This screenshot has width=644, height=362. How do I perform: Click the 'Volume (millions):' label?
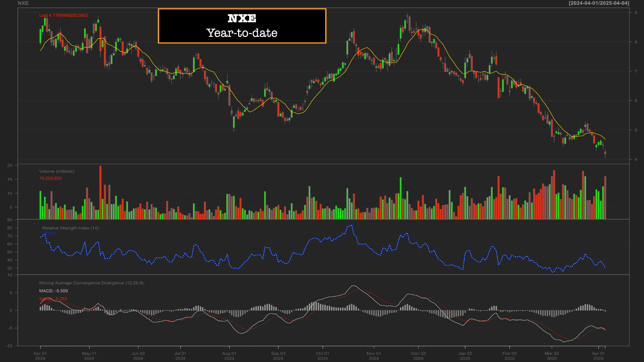pyautogui.click(x=57, y=171)
